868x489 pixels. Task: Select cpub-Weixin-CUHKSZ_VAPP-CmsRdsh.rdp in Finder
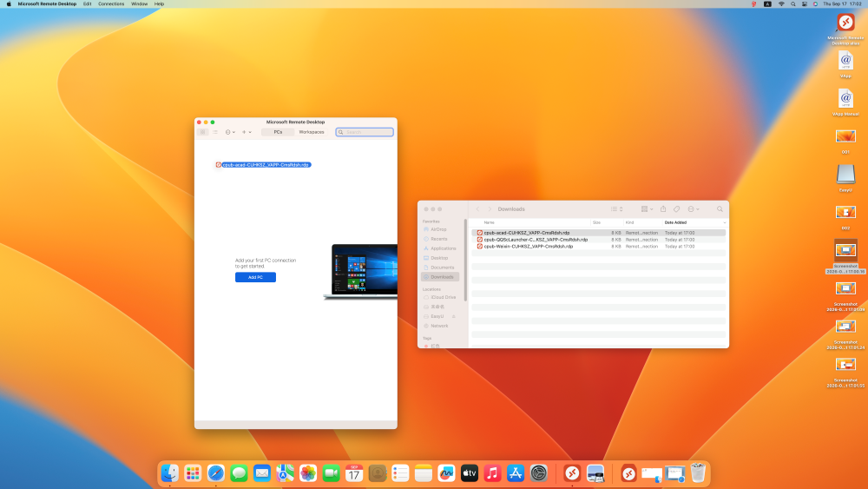598,247
